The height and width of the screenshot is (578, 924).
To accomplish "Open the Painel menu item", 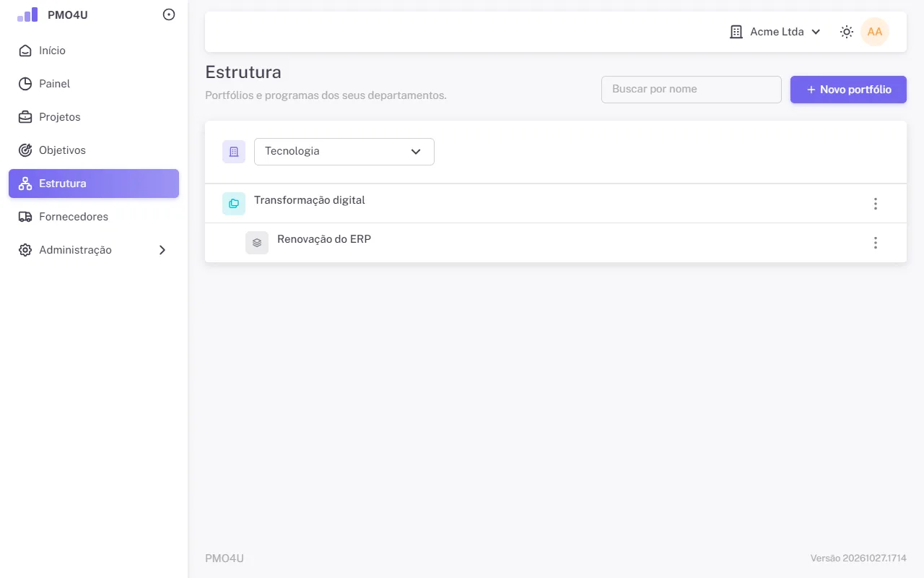I will 94,84.
